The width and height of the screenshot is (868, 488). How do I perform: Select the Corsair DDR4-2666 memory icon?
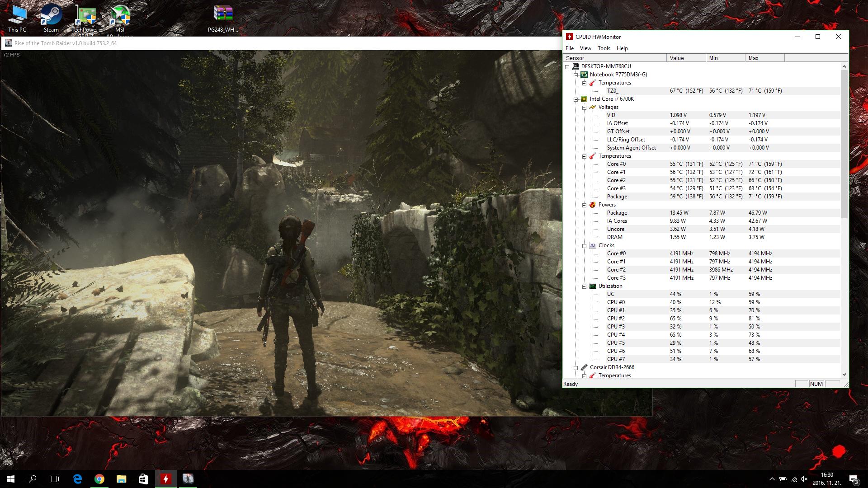click(584, 367)
